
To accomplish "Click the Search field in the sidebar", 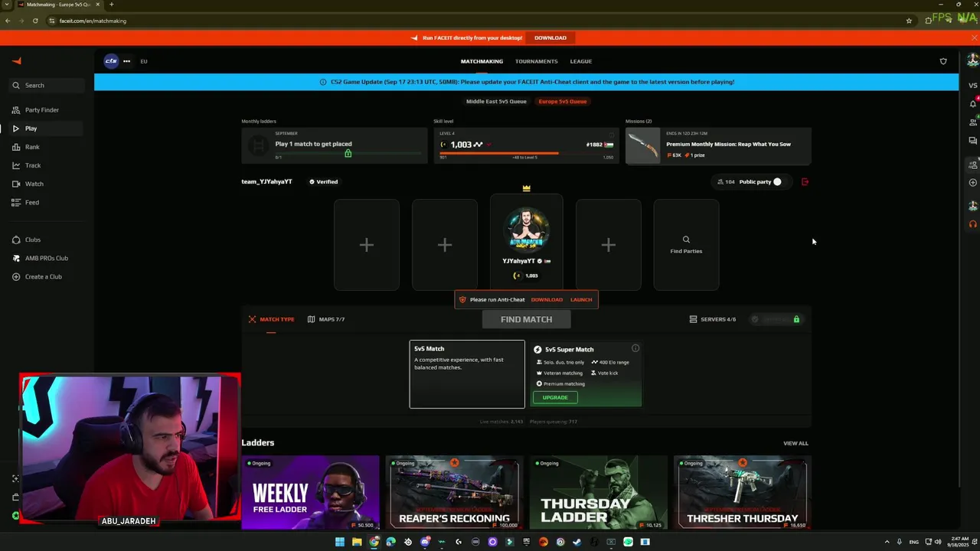I will (47, 85).
